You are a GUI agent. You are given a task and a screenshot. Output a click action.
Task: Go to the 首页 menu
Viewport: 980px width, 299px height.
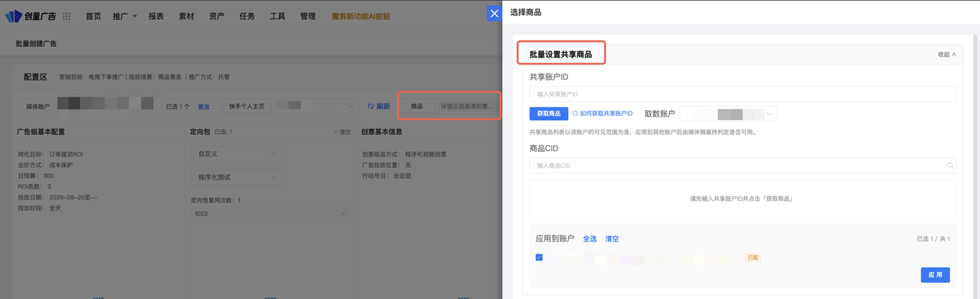[93, 16]
